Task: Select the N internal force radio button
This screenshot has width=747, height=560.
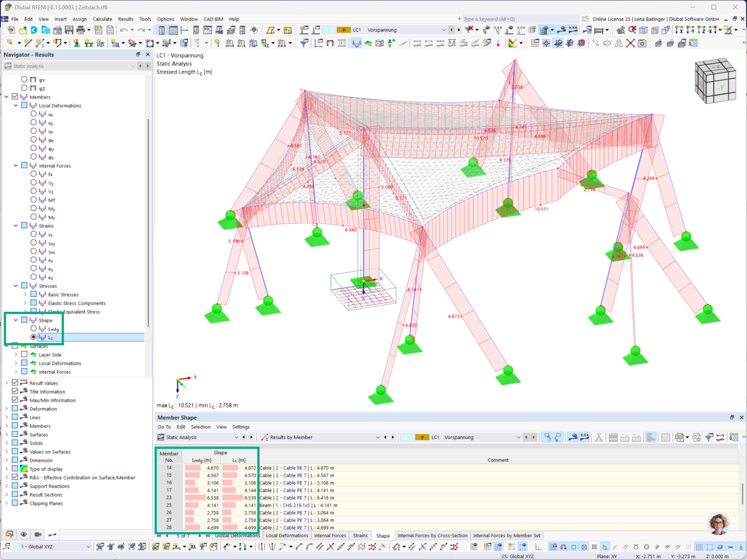Action: [34, 174]
